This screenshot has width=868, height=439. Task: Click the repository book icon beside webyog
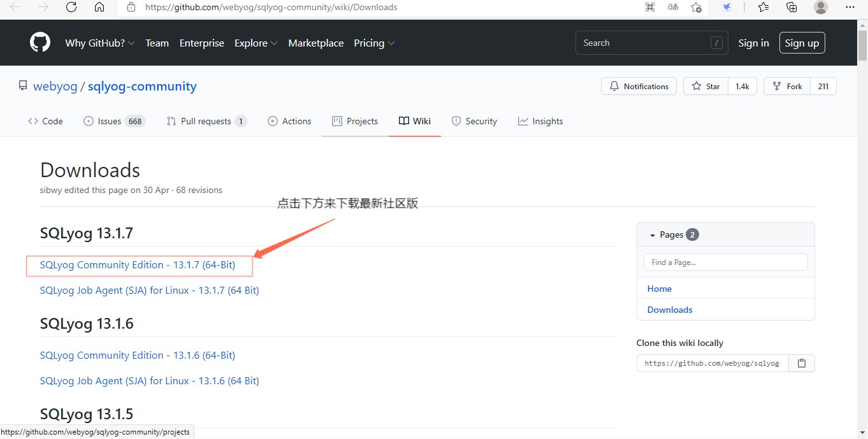pos(23,86)
